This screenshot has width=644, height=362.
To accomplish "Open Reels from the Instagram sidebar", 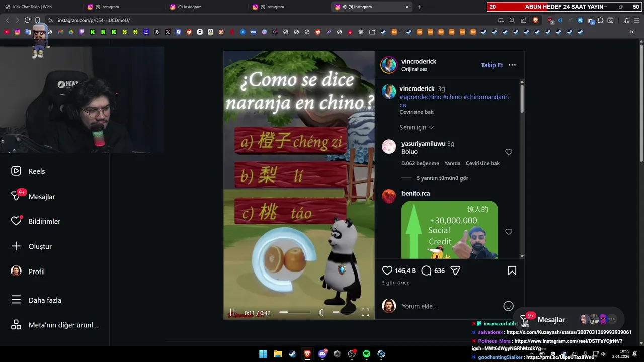I will click(x=28, y=171).
